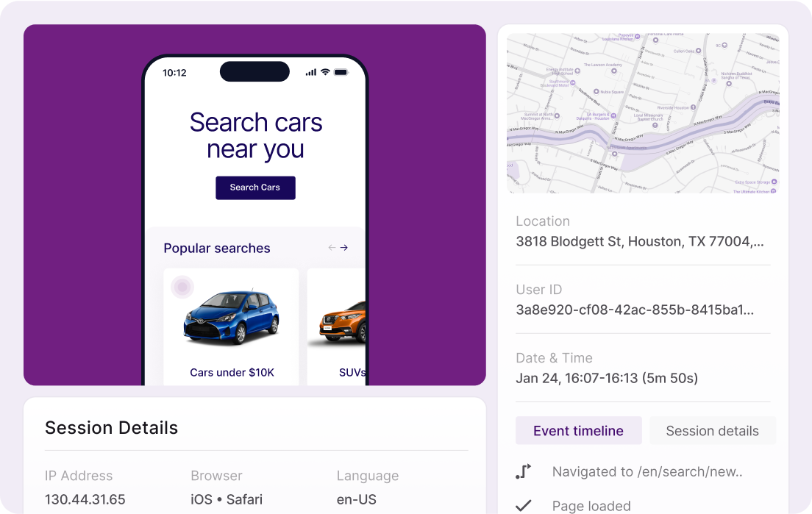Click the map preview of Houston
The image size is (812, 514).
tap(643, 113)
